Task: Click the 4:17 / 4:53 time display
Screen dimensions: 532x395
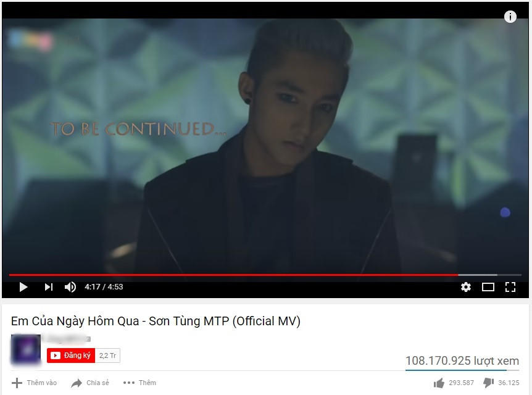Action: tap(104, 287)
